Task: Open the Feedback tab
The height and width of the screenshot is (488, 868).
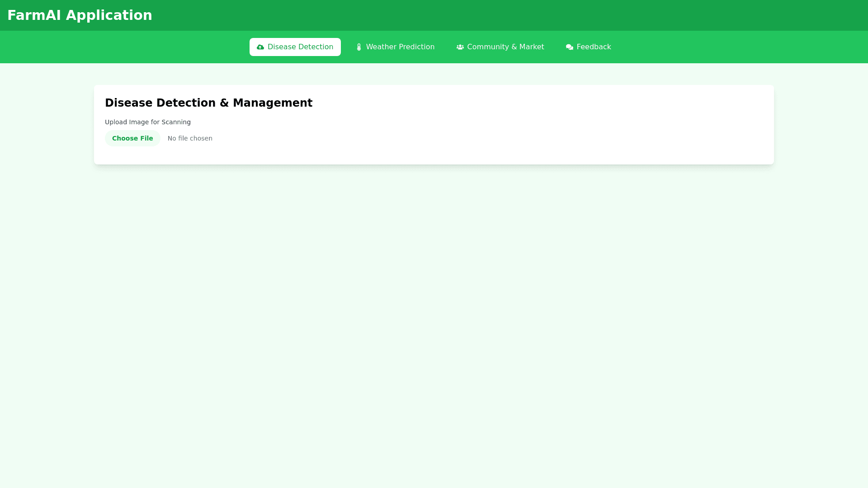Action: click(588, 47)
